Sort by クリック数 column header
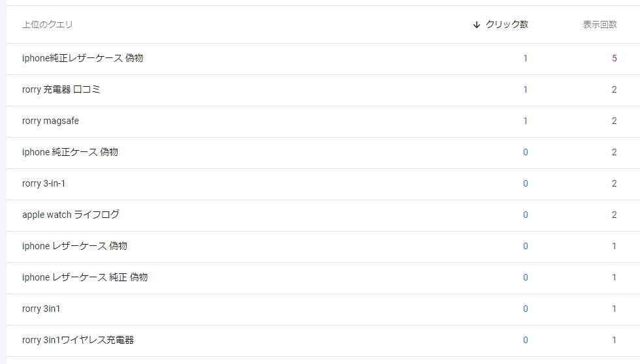This screenshot has width=640, height=364. tap(507, 25)
